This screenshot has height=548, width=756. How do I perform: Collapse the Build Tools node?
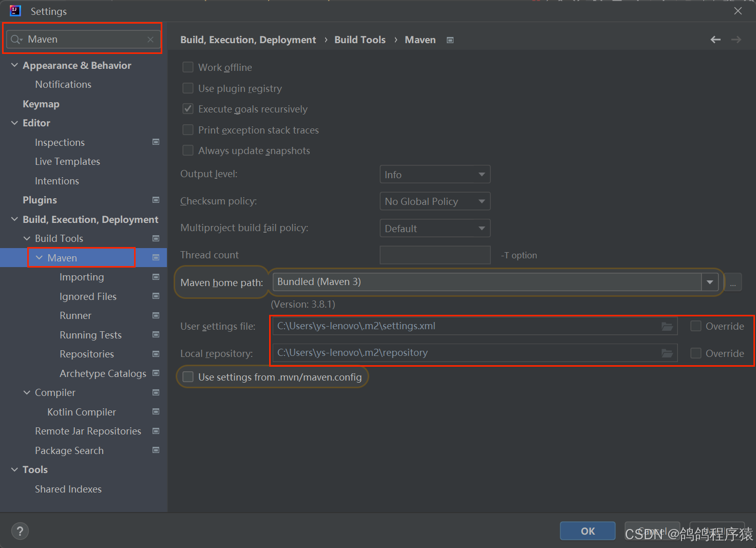point(27,238)
